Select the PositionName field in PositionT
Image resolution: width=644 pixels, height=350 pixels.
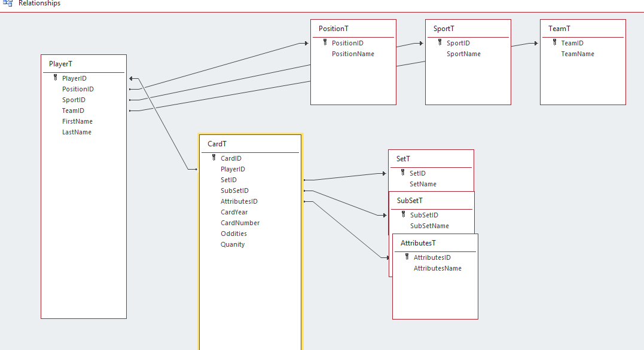coord(353,54)
